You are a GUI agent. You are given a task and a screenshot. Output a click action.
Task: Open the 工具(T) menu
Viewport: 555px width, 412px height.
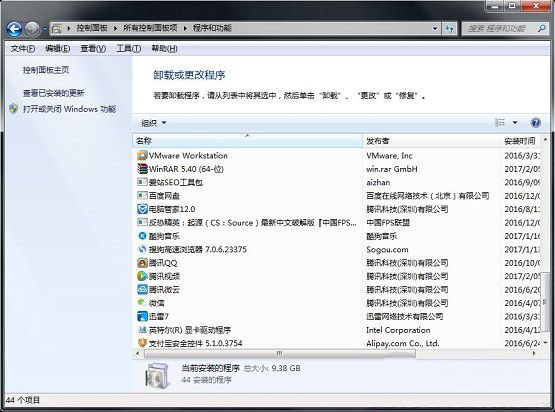click(x=129, y=48)
